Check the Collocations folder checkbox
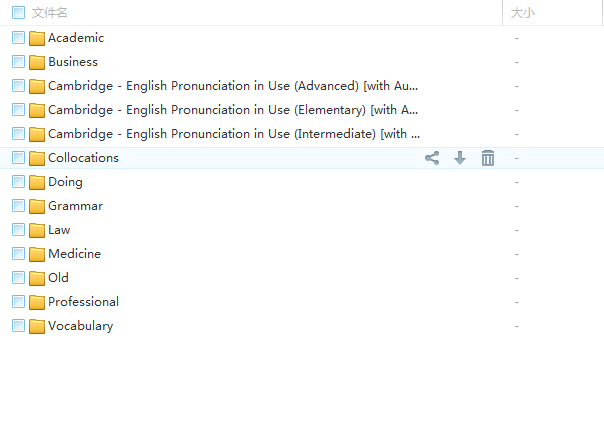 pos(18,158)
